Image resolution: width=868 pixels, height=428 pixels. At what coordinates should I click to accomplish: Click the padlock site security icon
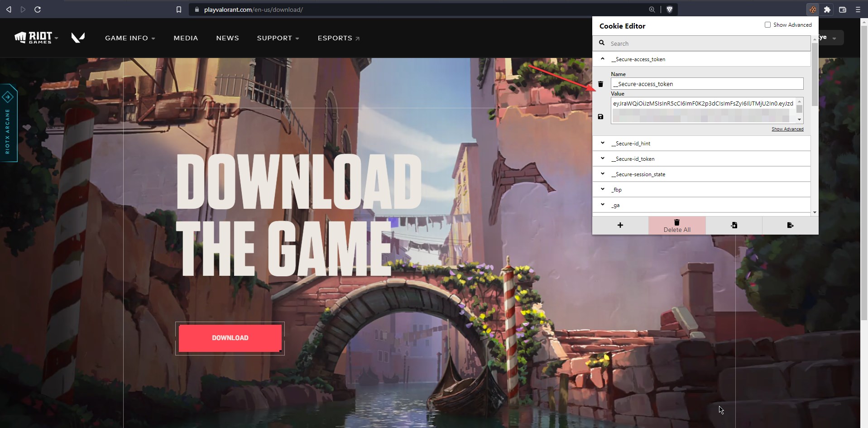click(x=197, y=10)
